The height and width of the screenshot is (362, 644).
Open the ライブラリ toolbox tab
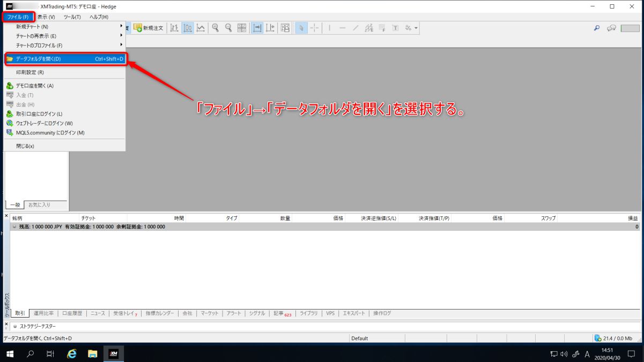[x=309, y=313]
